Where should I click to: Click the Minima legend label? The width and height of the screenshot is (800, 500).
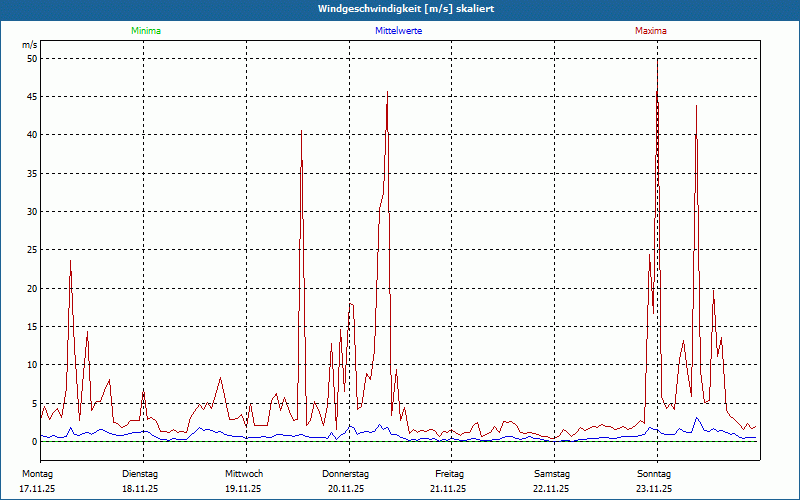(x=146, y=31)
